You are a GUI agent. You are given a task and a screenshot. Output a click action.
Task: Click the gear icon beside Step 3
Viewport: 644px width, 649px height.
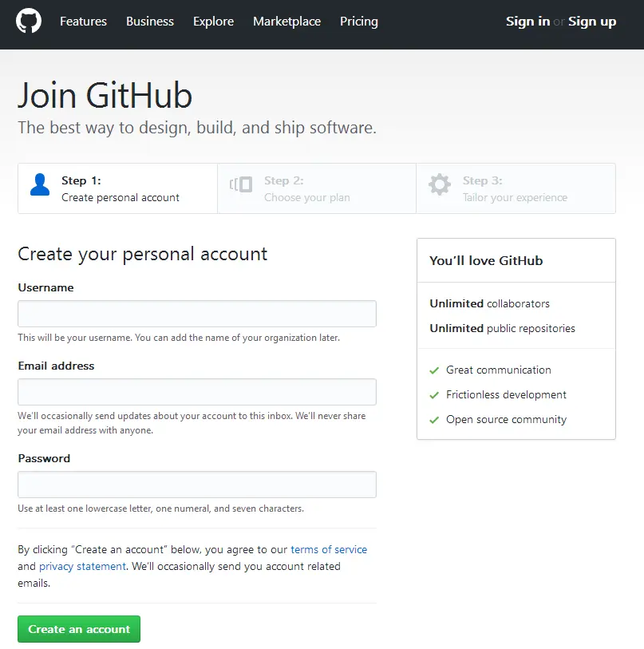click(x=439, y=184)
